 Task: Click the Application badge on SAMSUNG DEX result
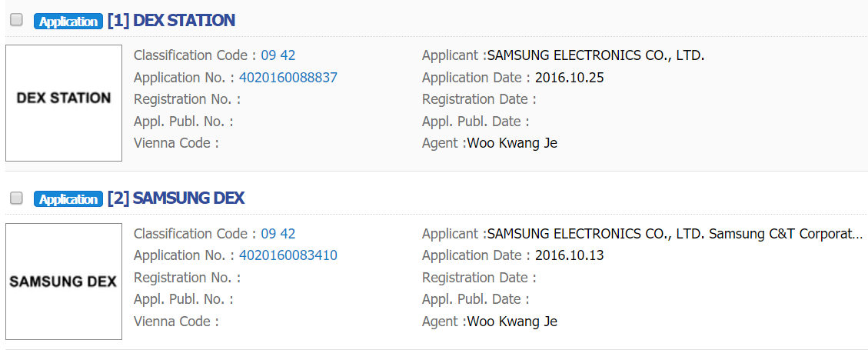[x=68, y=199]
